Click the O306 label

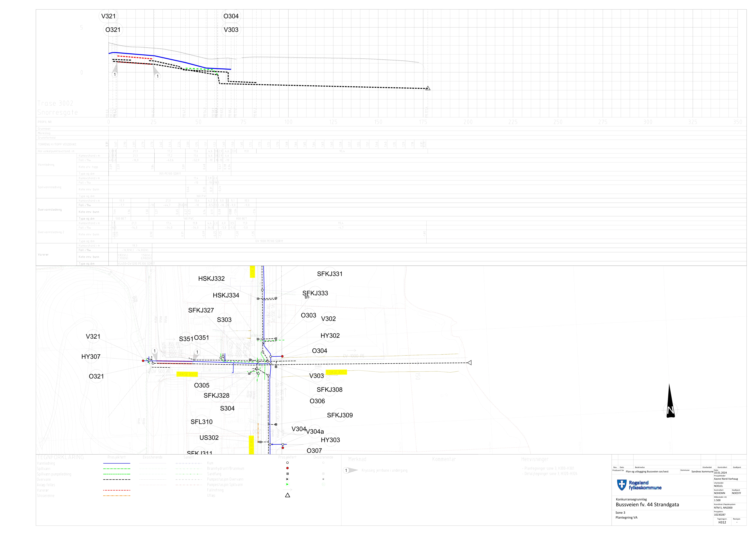(317, 401)
